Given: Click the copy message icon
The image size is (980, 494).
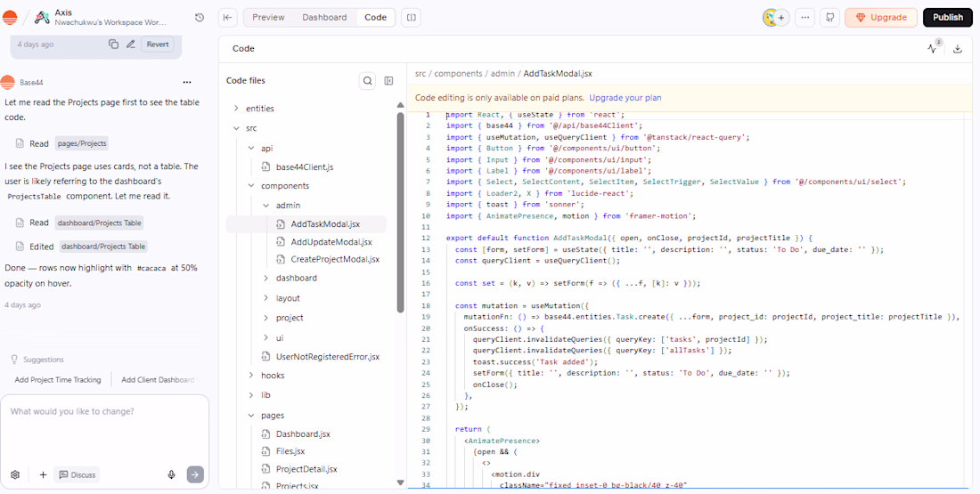Looking at the screenshot, I should [113, 45].
